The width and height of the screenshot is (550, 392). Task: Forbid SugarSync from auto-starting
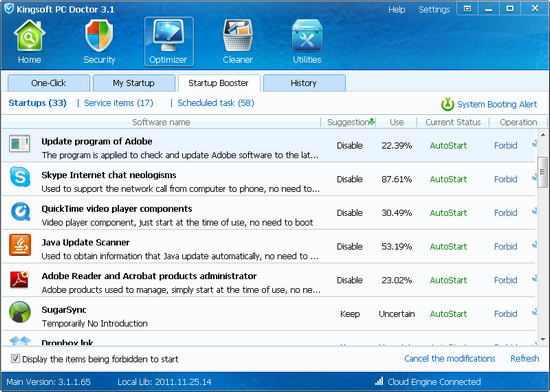(506, 314)
